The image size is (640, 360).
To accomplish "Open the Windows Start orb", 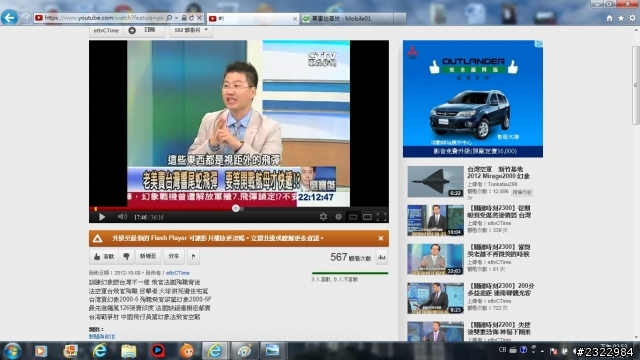I will pyautogui.click(x=12, y=351).
